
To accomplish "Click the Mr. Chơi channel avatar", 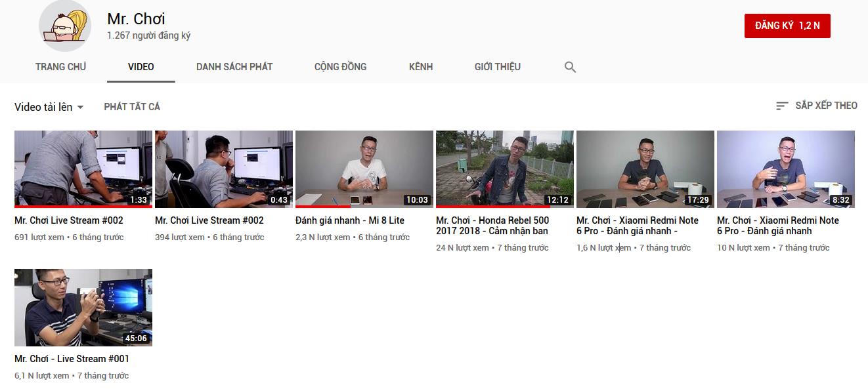I will pyautogui.click(x=65, y=26).
